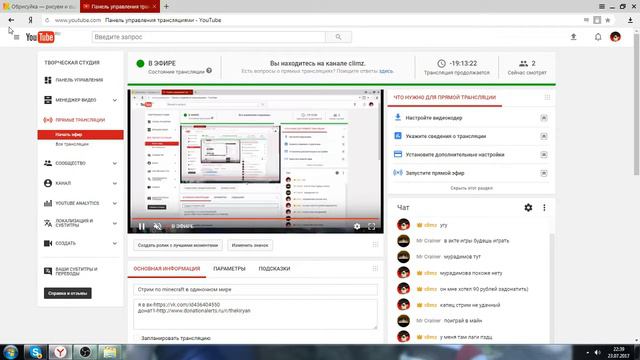Select 'Начать эфир' in the sidebar

coord(80,134)
